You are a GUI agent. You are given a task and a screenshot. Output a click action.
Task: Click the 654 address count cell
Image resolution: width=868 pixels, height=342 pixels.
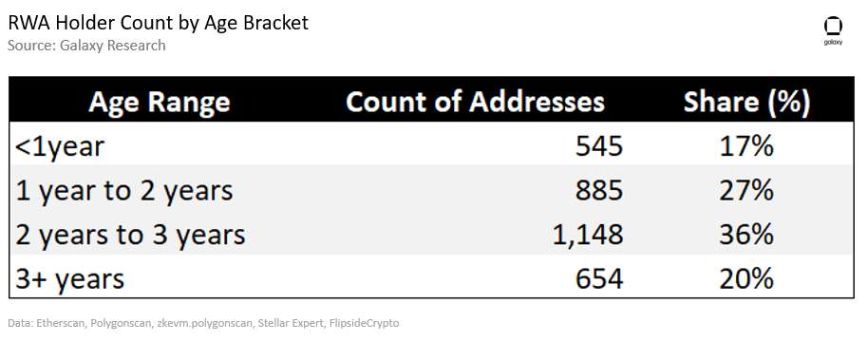click(599, 278)
